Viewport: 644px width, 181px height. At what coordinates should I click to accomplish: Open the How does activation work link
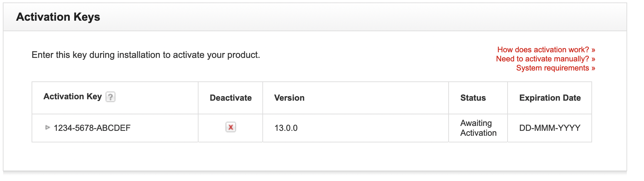pos(546,50)
